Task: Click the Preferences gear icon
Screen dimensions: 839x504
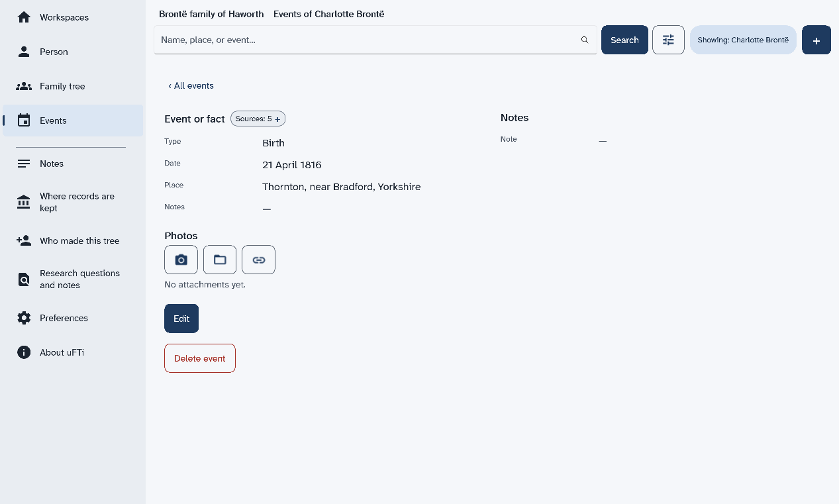Action: coord(24,318)
